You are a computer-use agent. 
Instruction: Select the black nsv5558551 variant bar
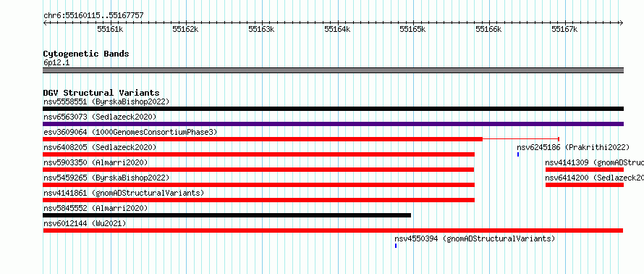pyautogui.click(x=333, y=109)
